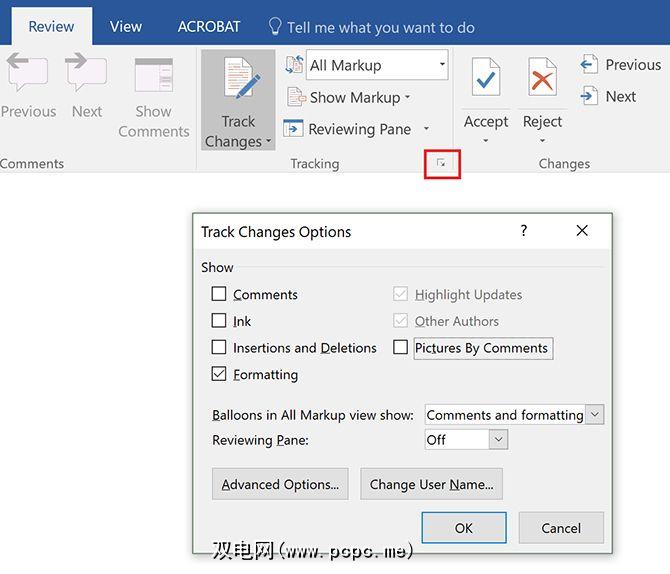Open Balloons in All Markup view dropdown

point(594,414)
